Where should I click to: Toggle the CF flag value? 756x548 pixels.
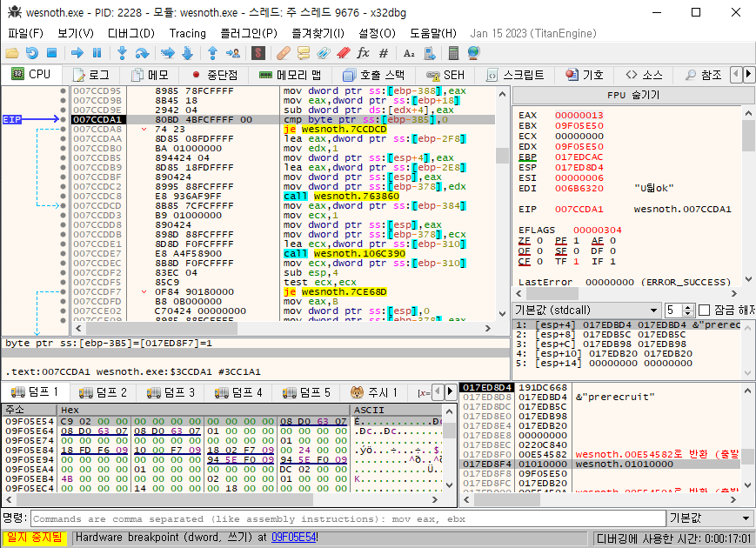point(539,261)
